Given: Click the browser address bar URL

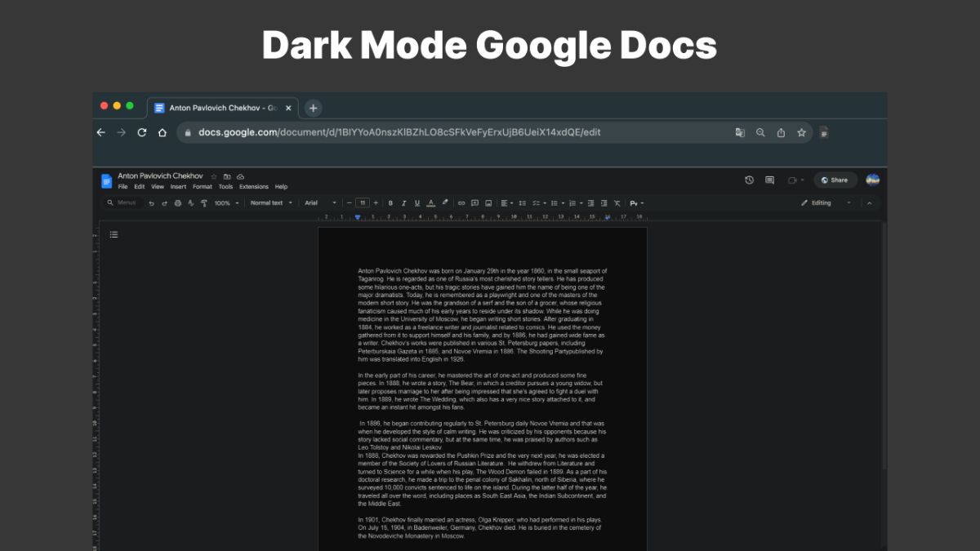Looking at the screenshot, I should pyautogui.click(x=399, y=132).
